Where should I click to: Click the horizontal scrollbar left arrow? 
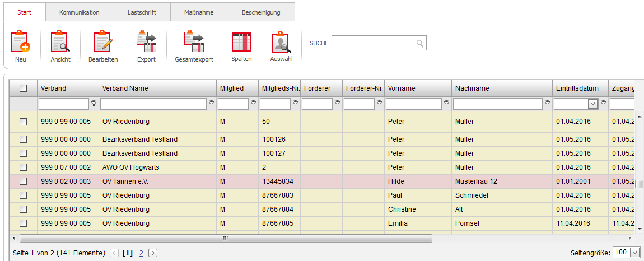[x=14, y=238]
